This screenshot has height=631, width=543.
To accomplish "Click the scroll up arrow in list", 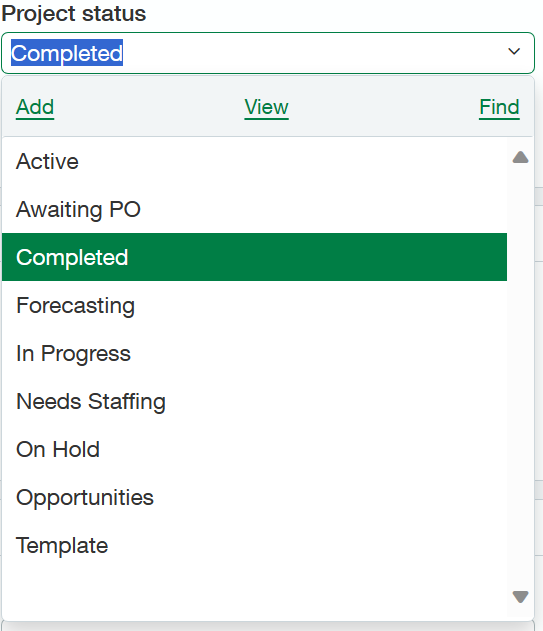I will point(520,157).
